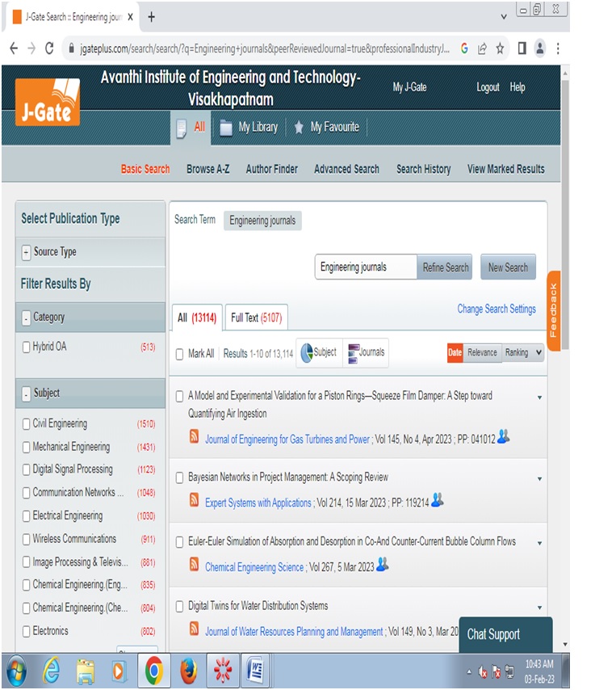Viewport: 616px width, 690px height.
Task: Click the Engineering journals search input
Action: 366,267
